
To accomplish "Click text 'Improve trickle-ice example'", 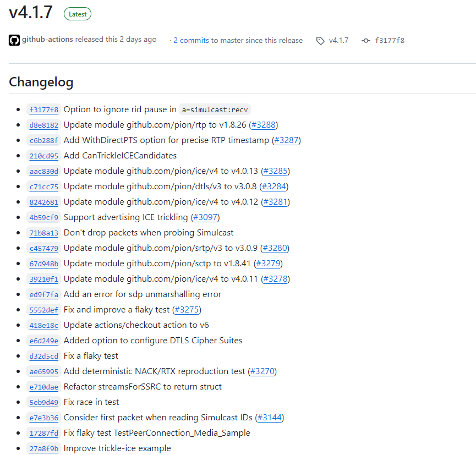I will 117,448.
